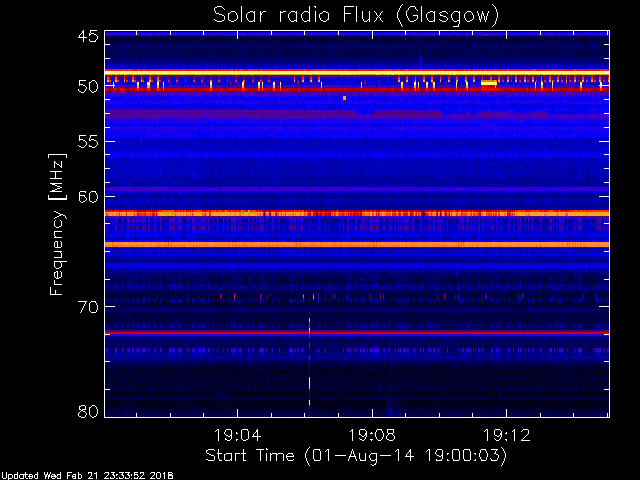640x480 pixels.
Task: Click the 19:04 time tick label
Action: point(237,435)
